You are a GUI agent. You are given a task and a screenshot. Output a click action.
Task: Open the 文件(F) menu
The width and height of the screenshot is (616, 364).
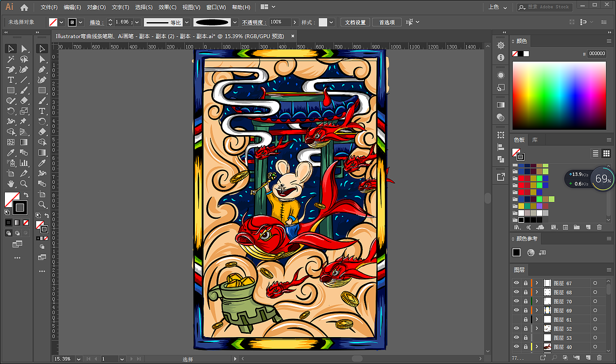click(x=49, y=7)
